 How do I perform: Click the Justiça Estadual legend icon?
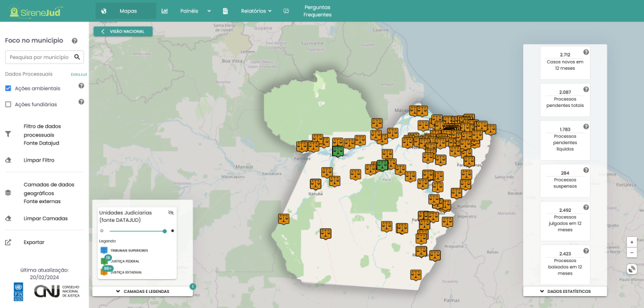104,272
